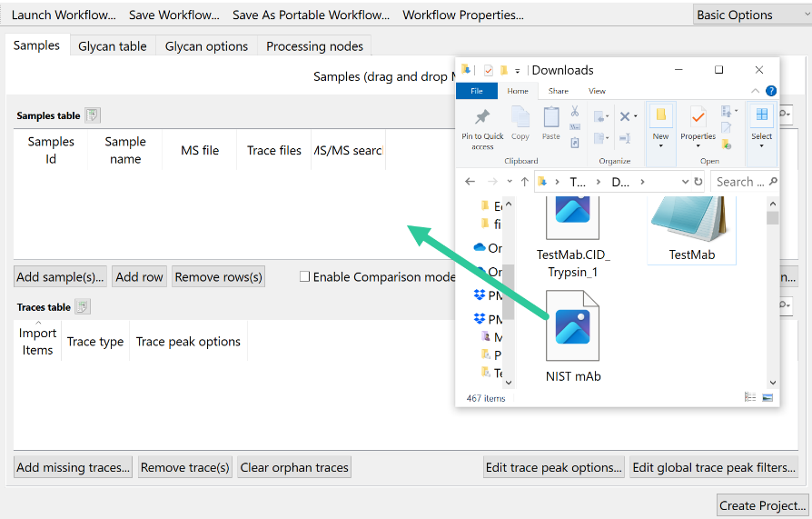Click navigation pane scrollbar up arrow
This screenshot has width=812, height=519.
[x=509, y=205]
